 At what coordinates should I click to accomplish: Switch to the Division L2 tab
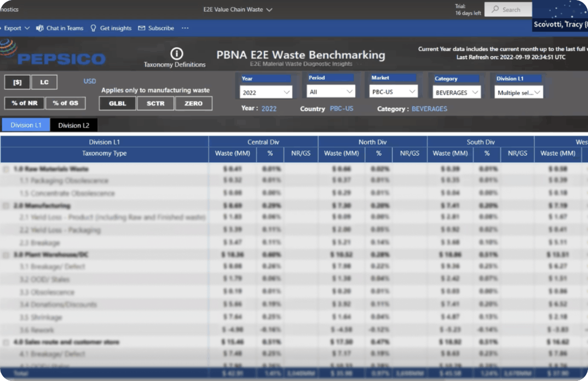73,124
